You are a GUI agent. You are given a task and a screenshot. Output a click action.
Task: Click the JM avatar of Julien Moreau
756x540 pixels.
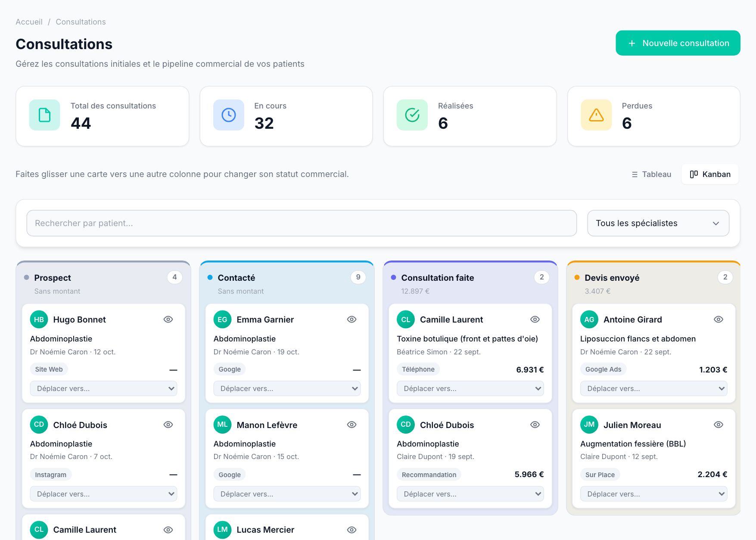pos(589,425)
